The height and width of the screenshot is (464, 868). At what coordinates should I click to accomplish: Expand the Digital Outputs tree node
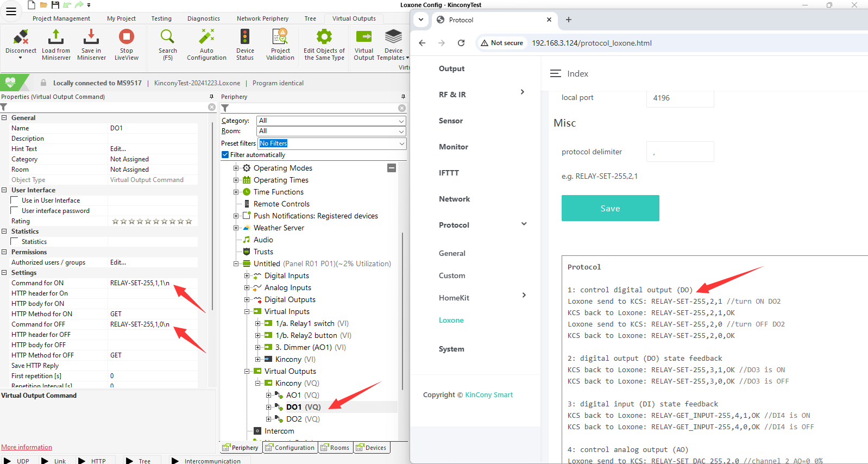pos(247,300)
